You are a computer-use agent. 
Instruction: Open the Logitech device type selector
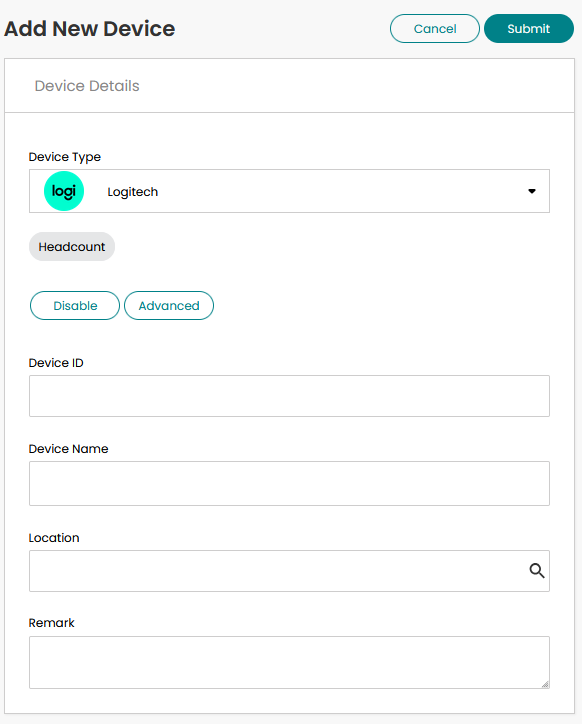point(289,191)
